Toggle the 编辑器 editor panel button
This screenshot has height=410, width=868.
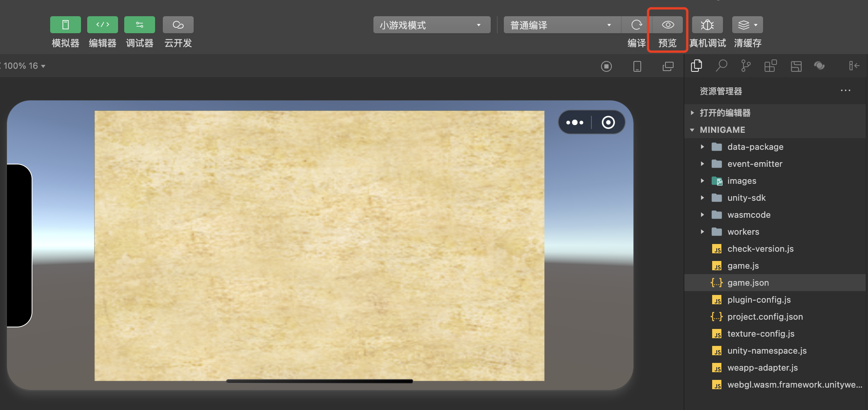click(102, 25)
